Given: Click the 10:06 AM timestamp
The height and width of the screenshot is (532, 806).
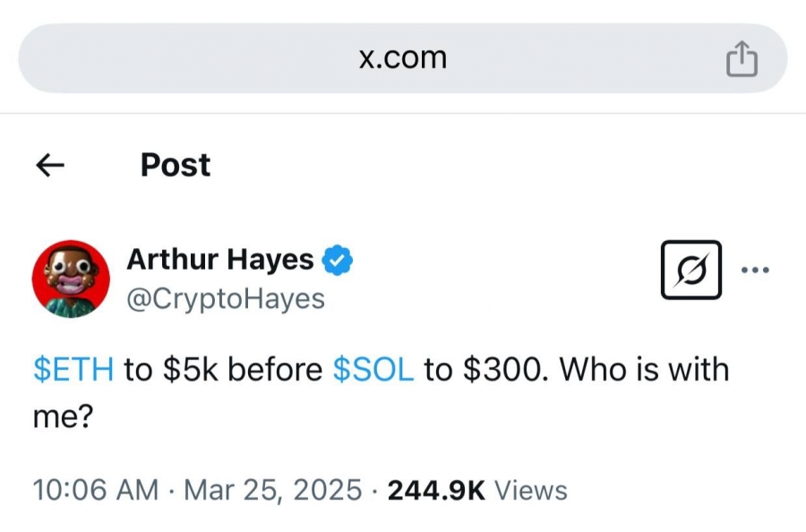Looking at the screenshot, I should click(96, 489).
